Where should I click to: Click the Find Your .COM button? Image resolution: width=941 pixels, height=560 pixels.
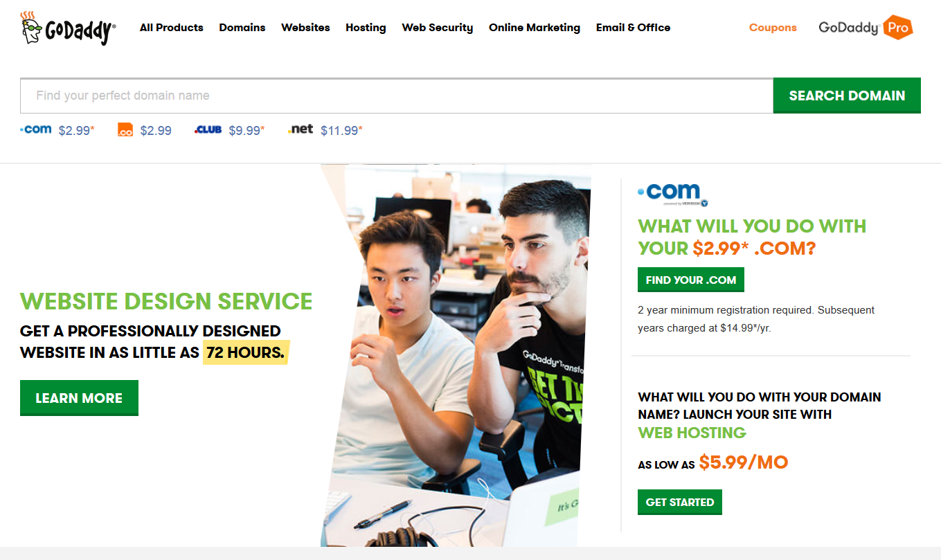click(x=691, y=280)
